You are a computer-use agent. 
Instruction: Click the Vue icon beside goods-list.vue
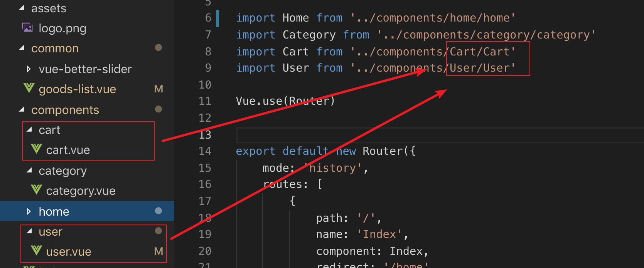(29, 89)
